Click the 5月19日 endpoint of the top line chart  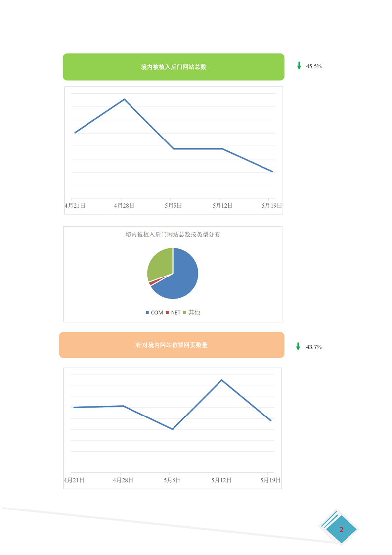pyautogui.click(x=272, y=171)
